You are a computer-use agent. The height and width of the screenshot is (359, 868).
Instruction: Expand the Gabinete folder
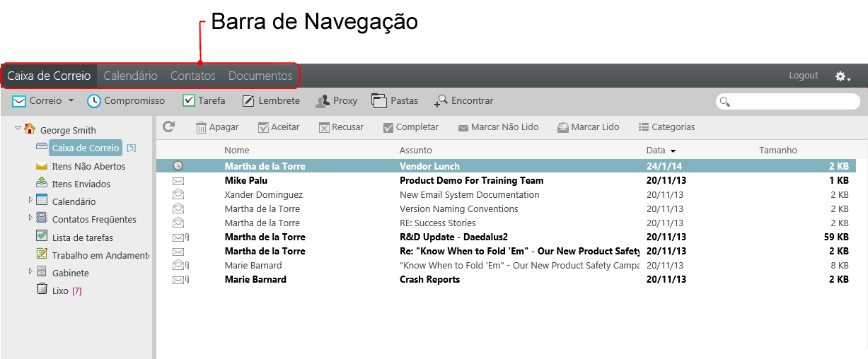tap(30, 271)
